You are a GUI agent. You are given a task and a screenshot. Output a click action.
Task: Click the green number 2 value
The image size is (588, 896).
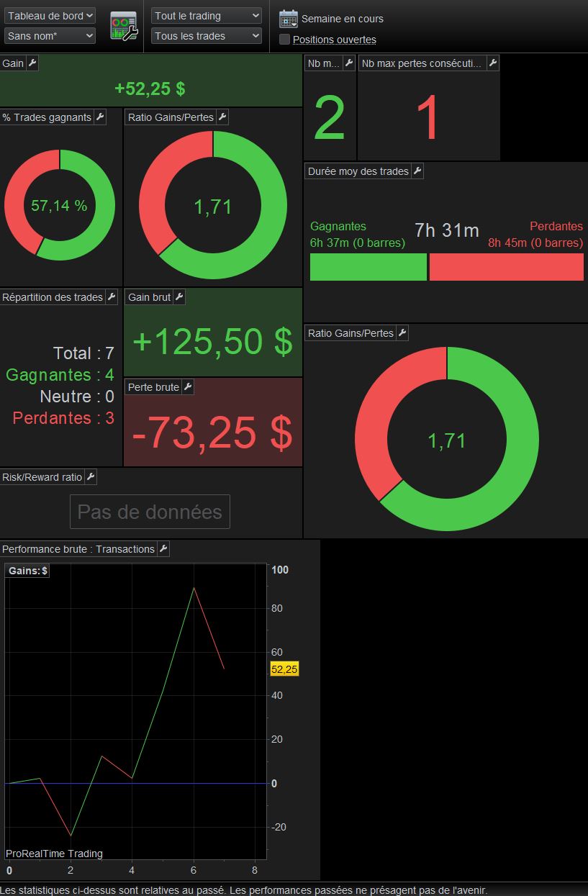click(x=330, y=119)
